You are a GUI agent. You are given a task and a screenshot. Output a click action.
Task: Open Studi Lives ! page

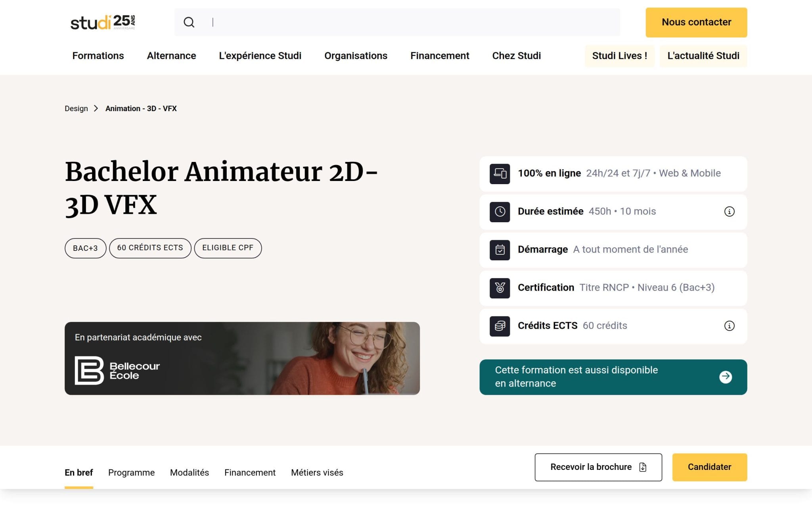[620, 56]
